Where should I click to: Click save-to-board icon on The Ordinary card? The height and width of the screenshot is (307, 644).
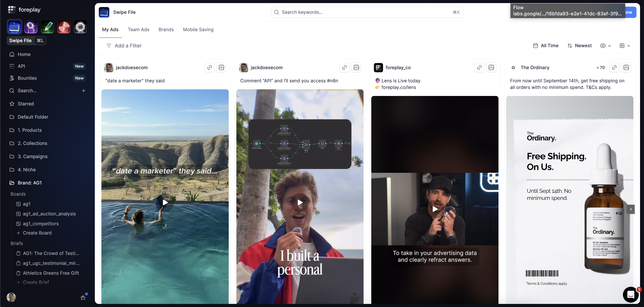tap(626, 67)
